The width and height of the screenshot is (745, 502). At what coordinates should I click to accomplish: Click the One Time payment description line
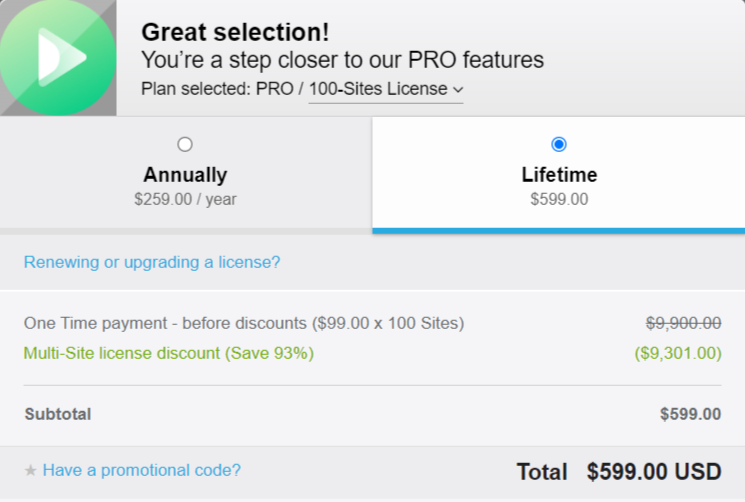[244, 323]
